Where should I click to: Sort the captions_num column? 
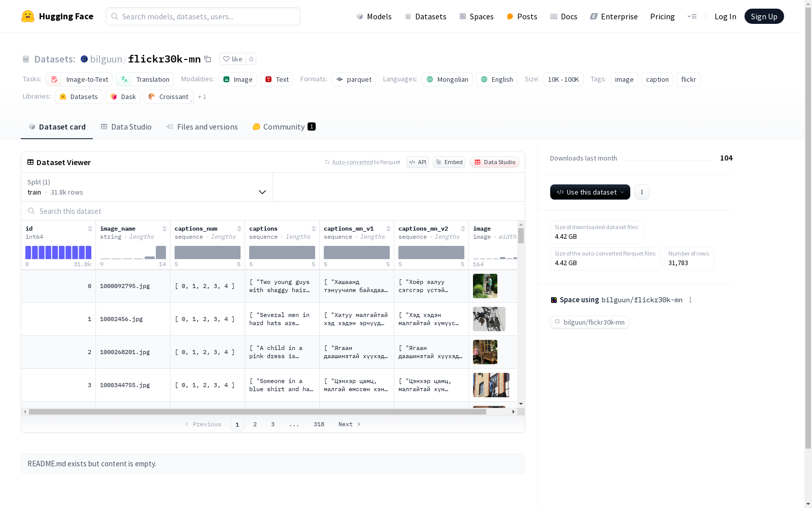coord(239,229)
